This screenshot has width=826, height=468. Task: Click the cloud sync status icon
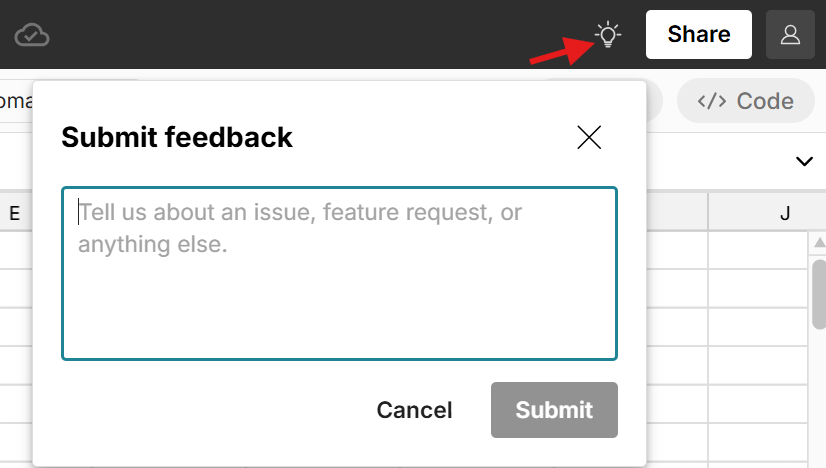tap(32, 35)
